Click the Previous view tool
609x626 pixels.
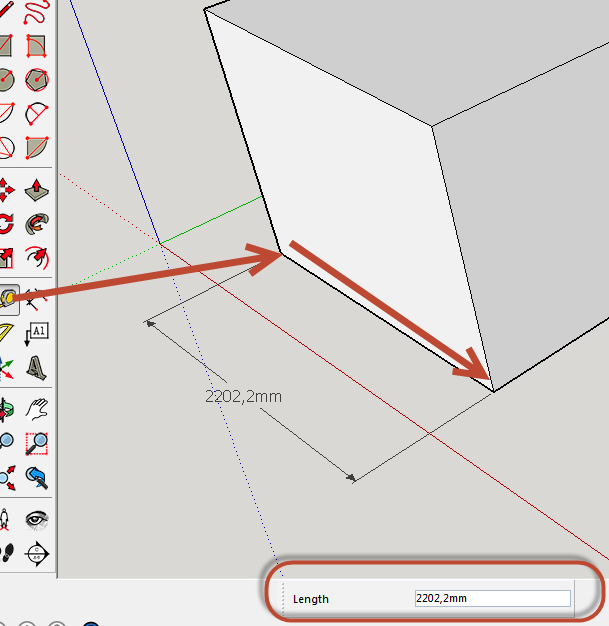[x=37, y=478]
